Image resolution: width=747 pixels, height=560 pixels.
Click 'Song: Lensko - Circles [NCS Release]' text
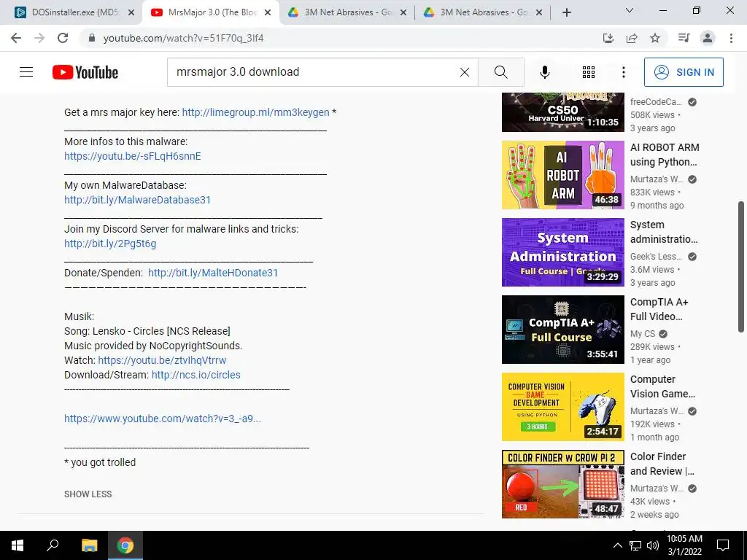click(147, 331)
